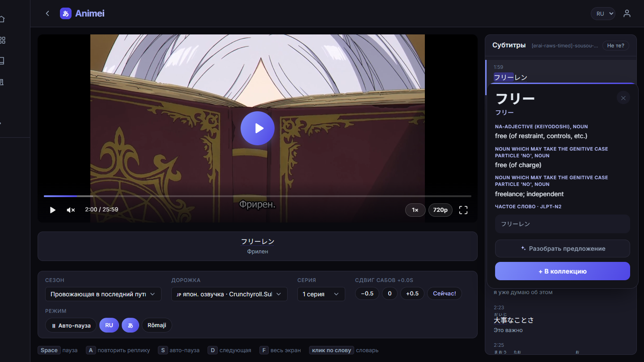This screenshot has width=644, height=362.
Task: Click the Это важно translation line
Action: 508,330
